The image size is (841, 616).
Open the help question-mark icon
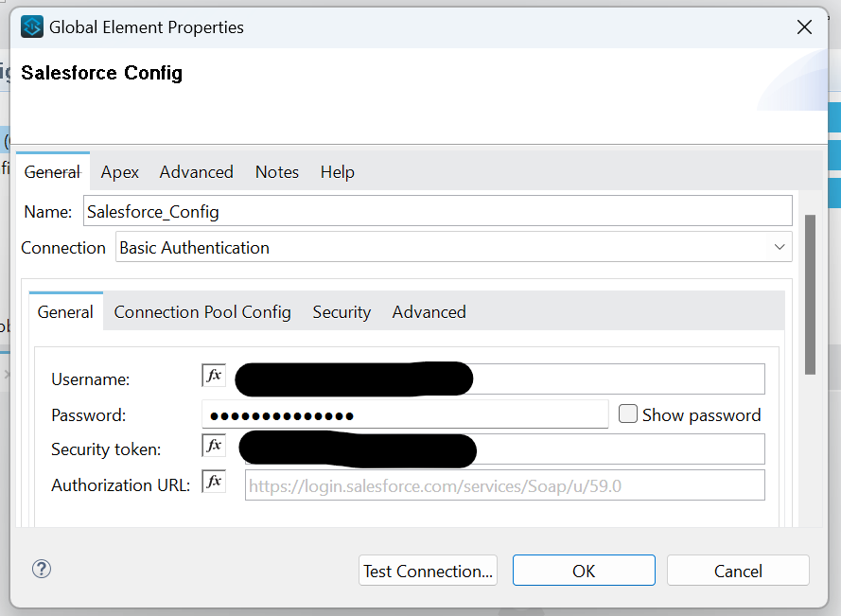click(x=41, y=569)
